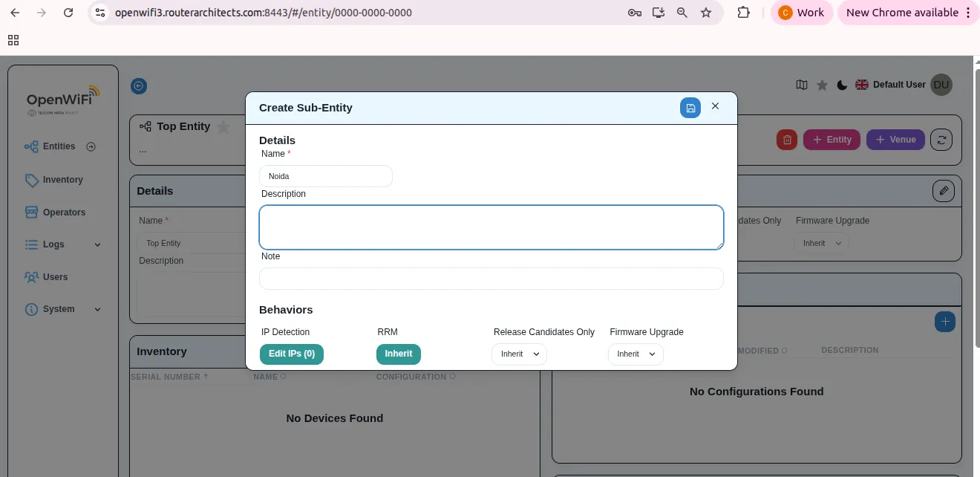Open Release Candidates Only dropdown in dialog
Viewport: 980px width, 477px height.
tap(519, 354)
